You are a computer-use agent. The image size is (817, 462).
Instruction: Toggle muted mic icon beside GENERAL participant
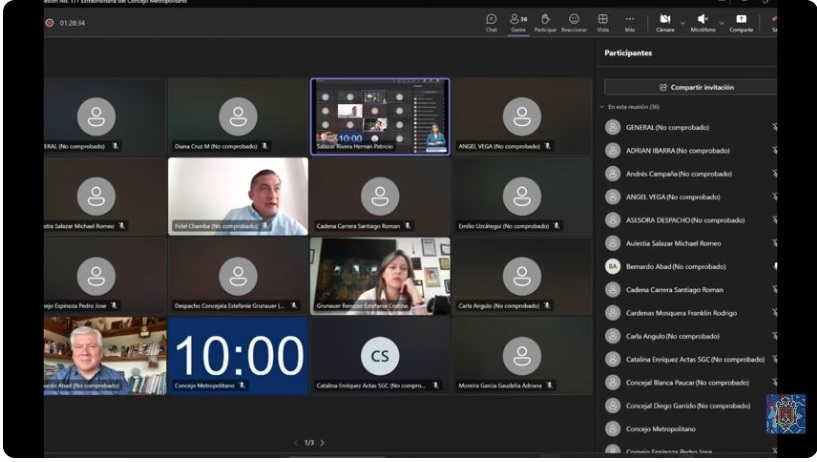coord(774,128)
